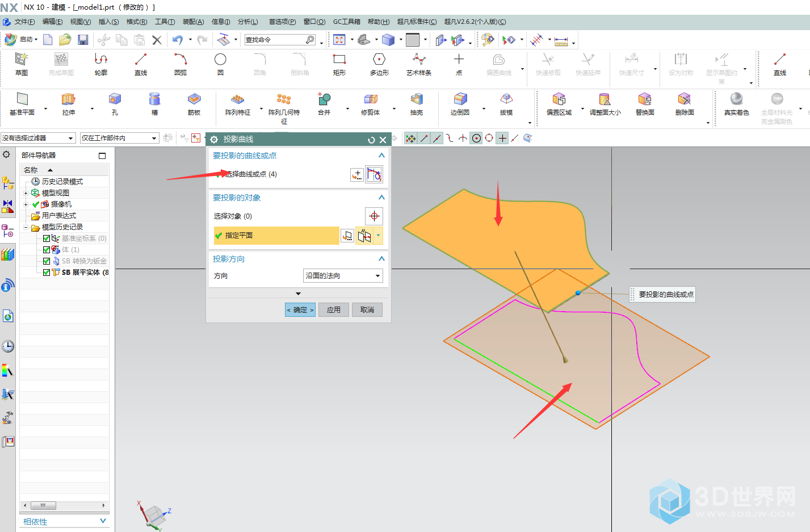Viewport: 810px width, 532px height.
Task: Select the 草图 sketch tool
Action: [x=22, y=64]
